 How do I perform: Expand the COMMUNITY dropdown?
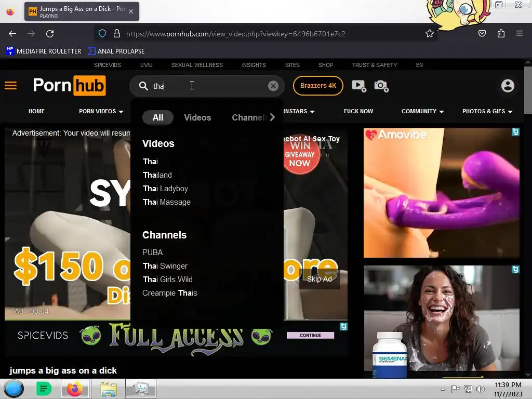[x=422, y=111]
